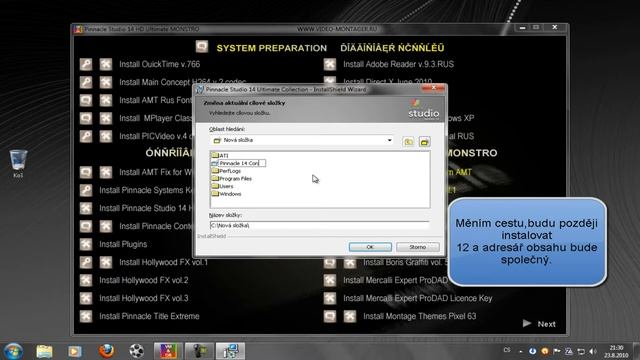Click the wrench icon beside Install Hollywood FX vol.1
Screen dimensions: 640x360
pyautogui.click(x=106, y=262)
